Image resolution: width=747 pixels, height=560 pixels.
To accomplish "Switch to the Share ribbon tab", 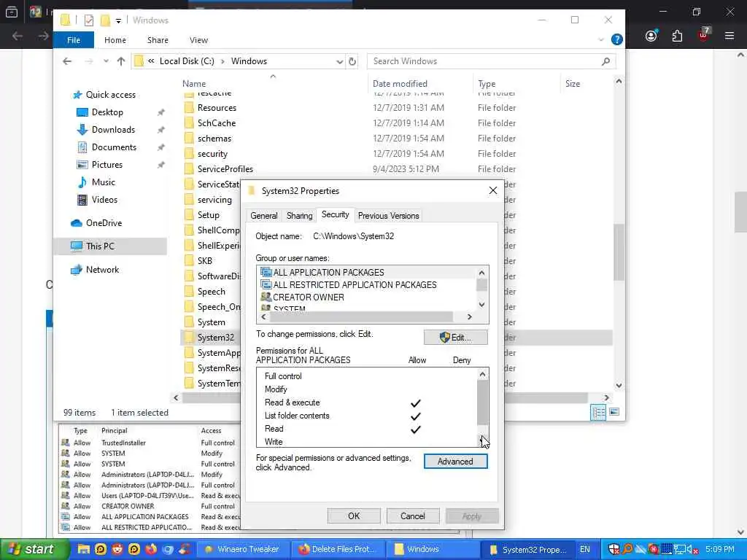I will click(x=158, y=40).
